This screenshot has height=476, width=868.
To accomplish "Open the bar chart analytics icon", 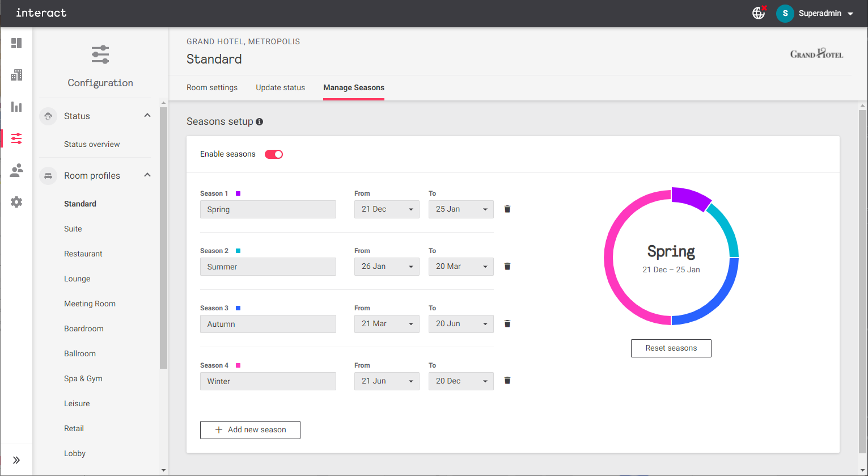I will 16,107.
